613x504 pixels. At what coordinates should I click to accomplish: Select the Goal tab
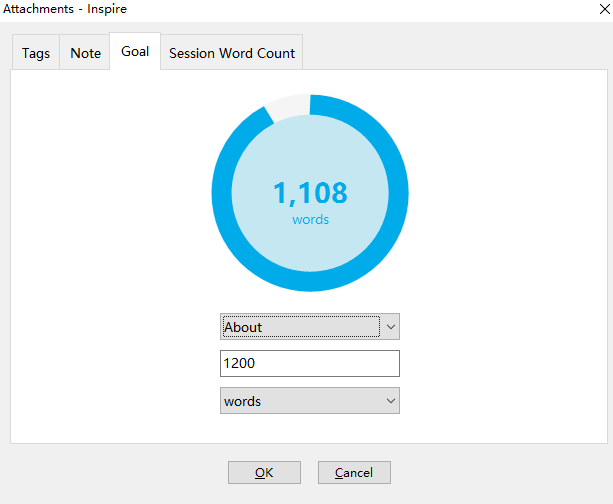135,51
